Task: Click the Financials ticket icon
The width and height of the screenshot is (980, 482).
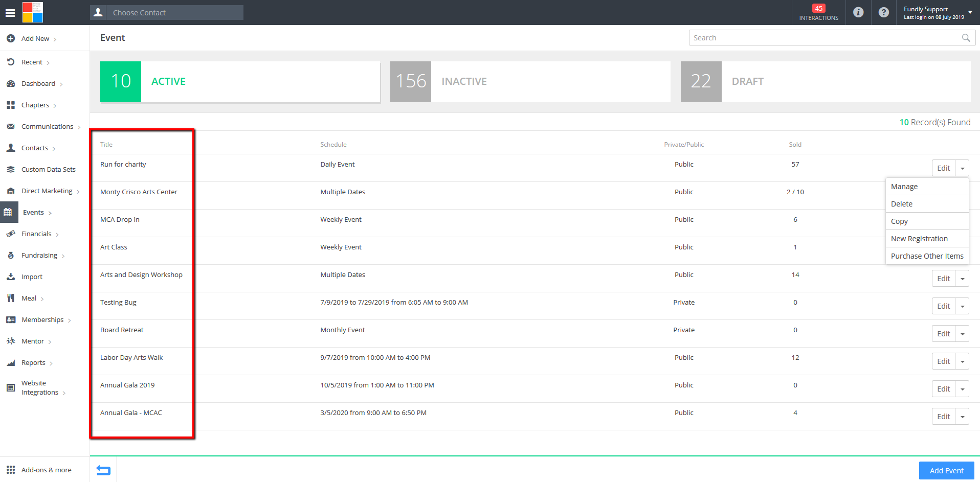Action: point(11,234)
